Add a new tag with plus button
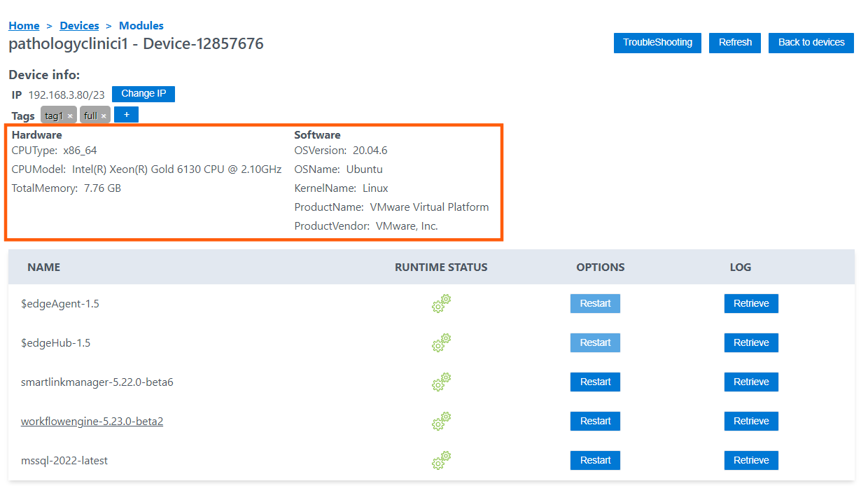This screenshot has height=486, width=868. tap(126, 114)
